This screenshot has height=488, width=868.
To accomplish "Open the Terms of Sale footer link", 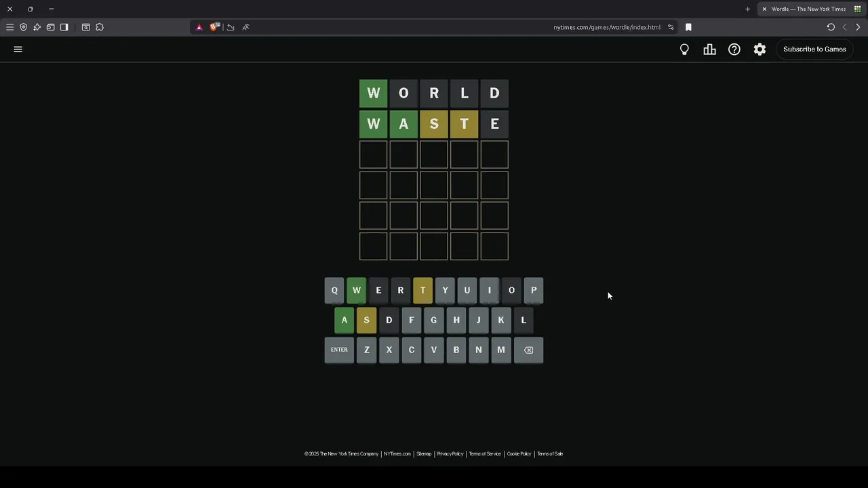I will pyautogui.click(x=550, y=453).
